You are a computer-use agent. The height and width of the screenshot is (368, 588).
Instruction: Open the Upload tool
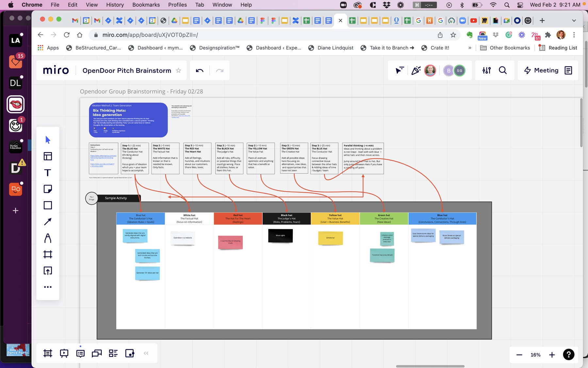48,271
